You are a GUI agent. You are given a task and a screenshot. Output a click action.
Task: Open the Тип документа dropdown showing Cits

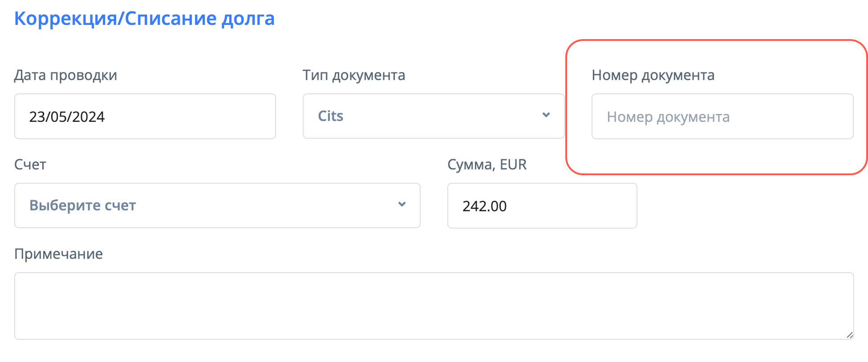pyautogui.click(x=433, y=116)
